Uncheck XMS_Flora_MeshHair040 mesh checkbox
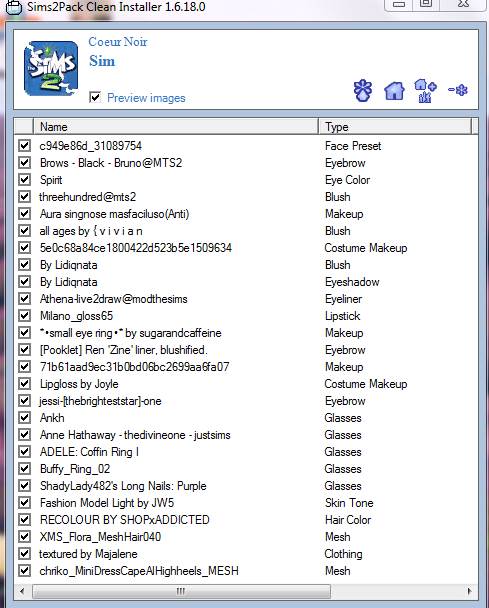 pos(24,537)
